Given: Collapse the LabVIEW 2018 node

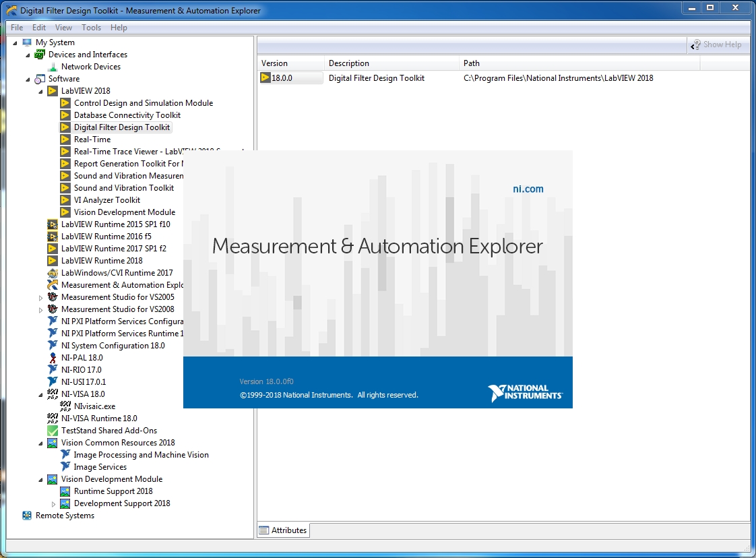Looking at the screenshot, I should (40, 91).
